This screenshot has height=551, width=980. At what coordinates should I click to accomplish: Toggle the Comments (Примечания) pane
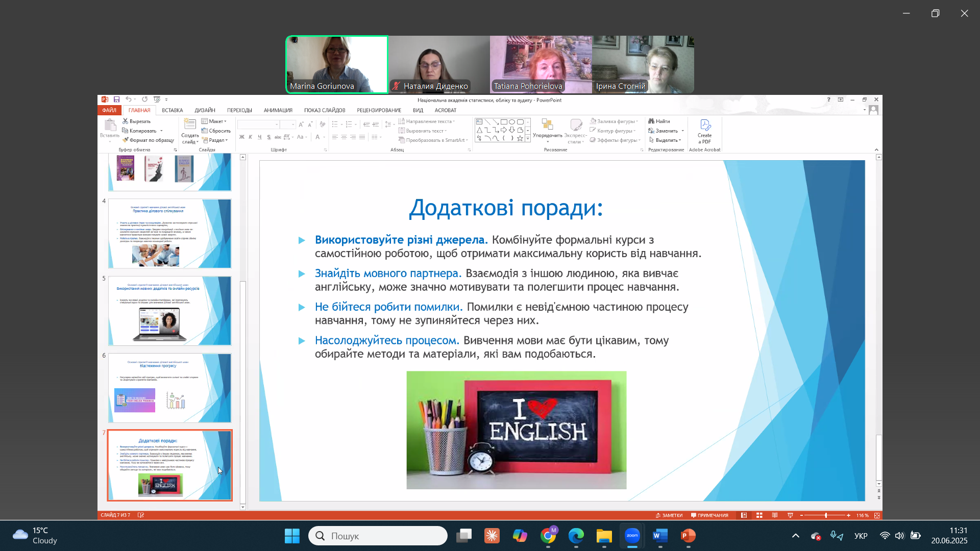[x=709, y=515]
